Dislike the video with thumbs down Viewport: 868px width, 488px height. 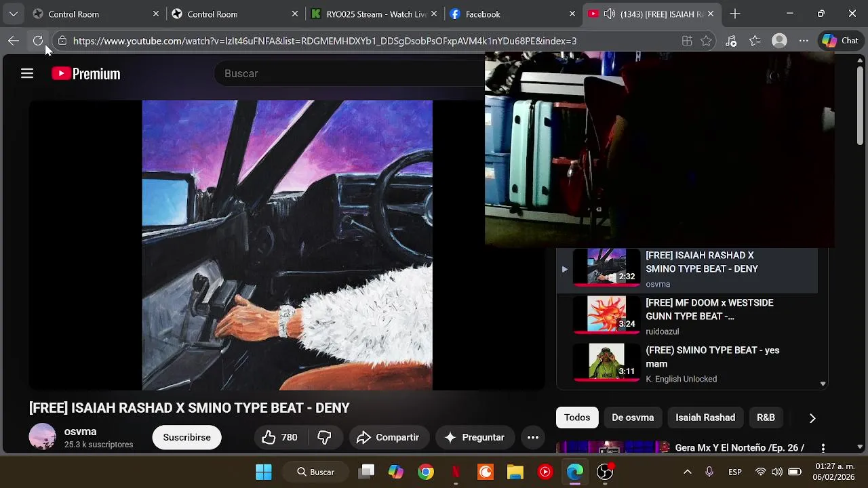coord(325,437)
